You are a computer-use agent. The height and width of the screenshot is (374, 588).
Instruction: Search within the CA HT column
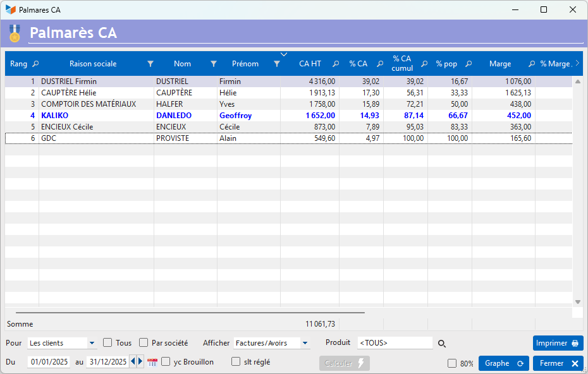336,64
